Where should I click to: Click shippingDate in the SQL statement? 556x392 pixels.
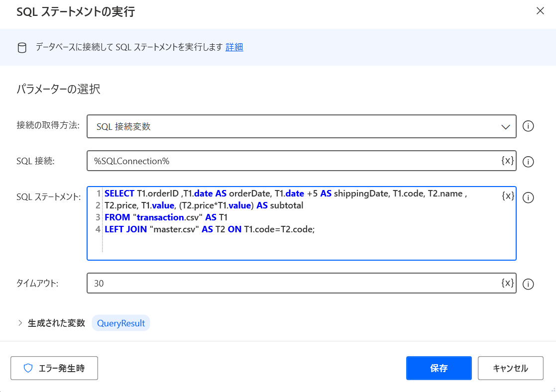tap(361, 194)
